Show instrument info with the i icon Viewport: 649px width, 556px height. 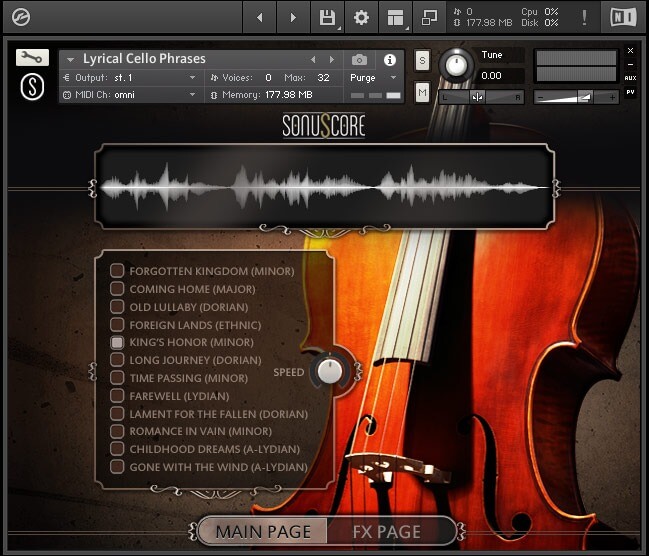click(390, 60)
